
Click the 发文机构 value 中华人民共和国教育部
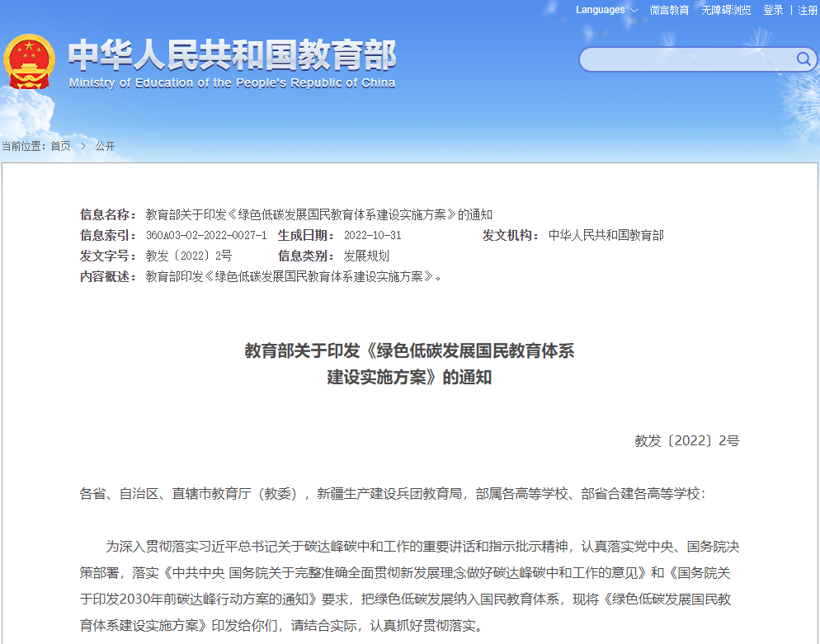(x=606, y=235)
